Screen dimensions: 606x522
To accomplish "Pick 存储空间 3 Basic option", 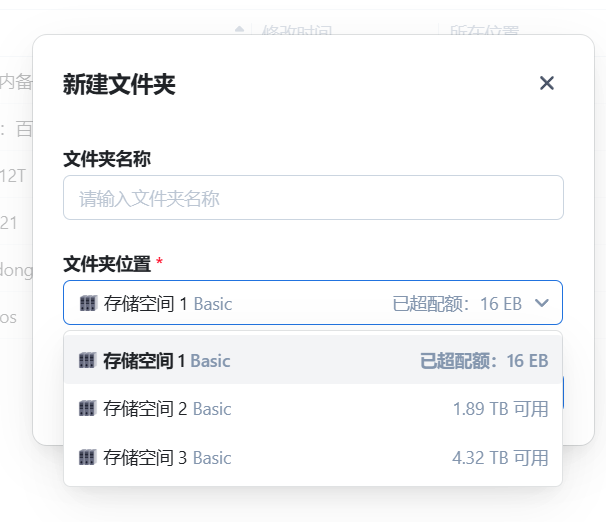I will click(x=313, y=457).
